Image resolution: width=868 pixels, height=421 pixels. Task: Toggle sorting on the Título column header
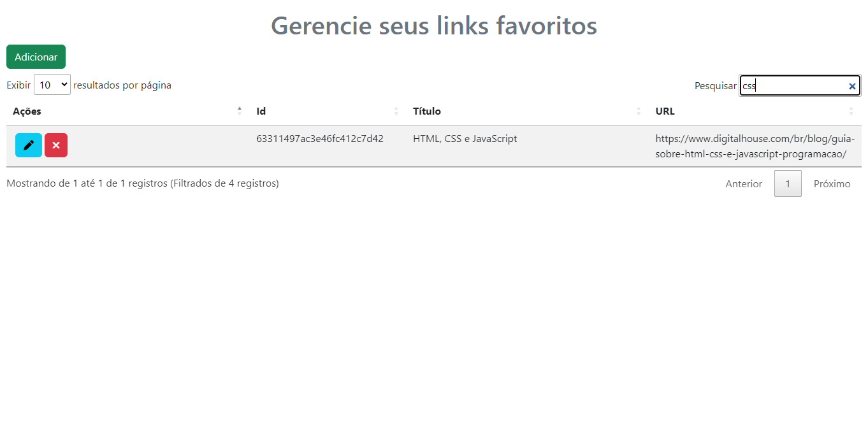(427, 111)
